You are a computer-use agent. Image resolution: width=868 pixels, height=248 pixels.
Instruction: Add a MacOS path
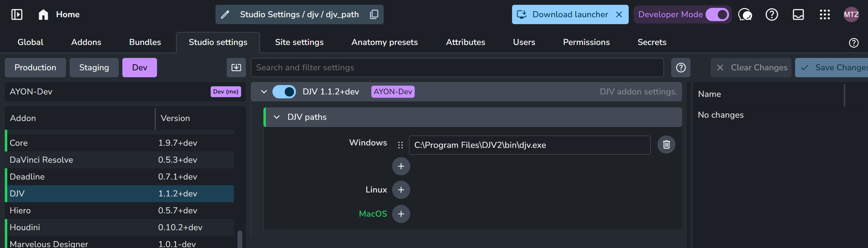[x=401, y=214]
